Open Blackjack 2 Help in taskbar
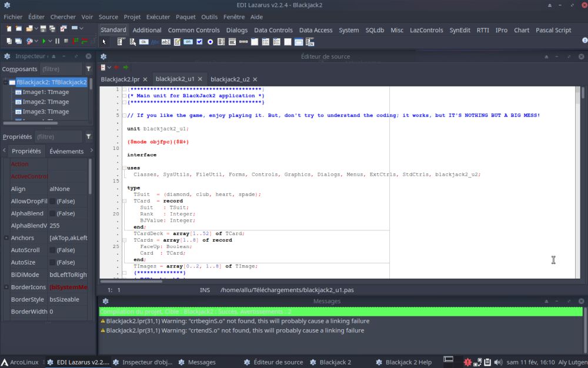 (404, 362)
